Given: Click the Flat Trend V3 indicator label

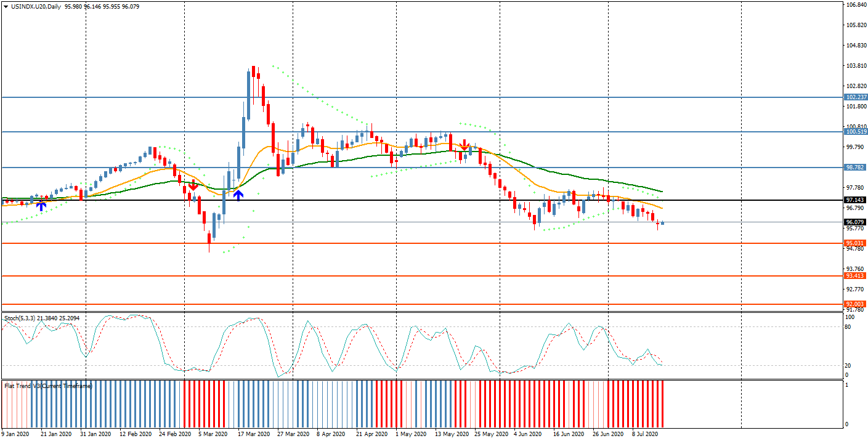Looking at the screenshot, I should (x=48, y=386).
